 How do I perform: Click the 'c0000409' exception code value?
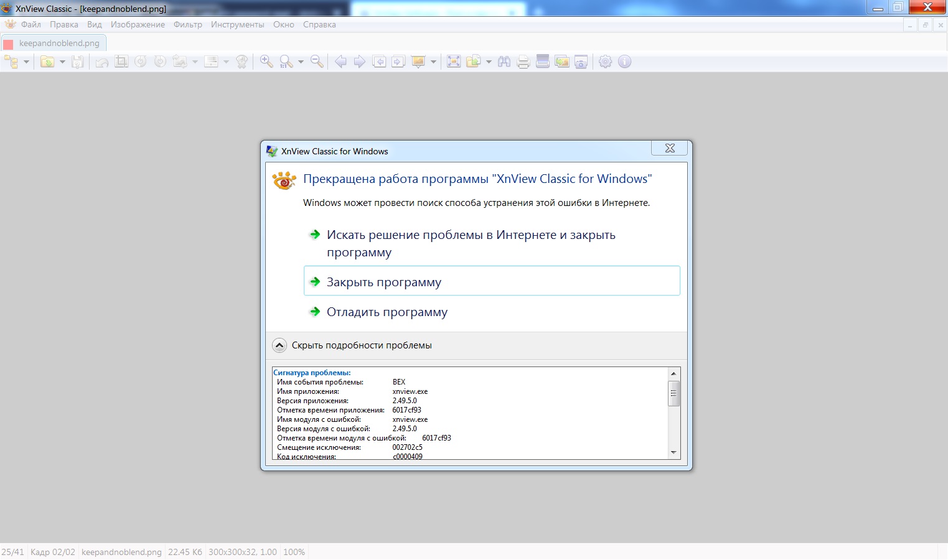(x=408, y=457)
